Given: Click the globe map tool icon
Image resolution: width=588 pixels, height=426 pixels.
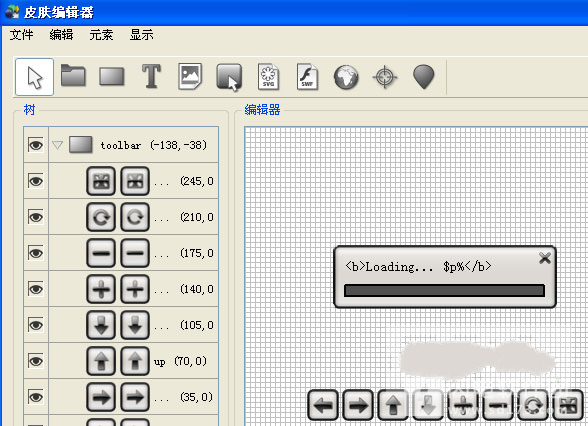Looking at the screenshot, I should tap(346, 77).
